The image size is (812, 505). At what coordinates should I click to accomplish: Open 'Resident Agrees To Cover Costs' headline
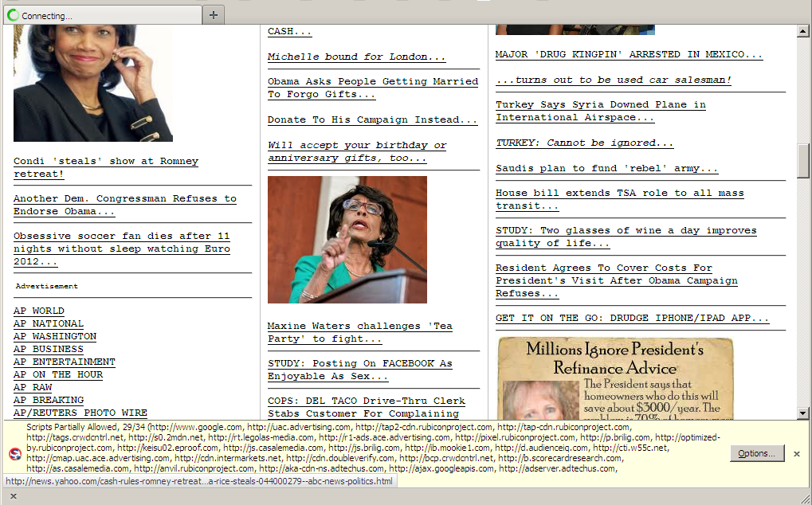[x=617, y=280]
